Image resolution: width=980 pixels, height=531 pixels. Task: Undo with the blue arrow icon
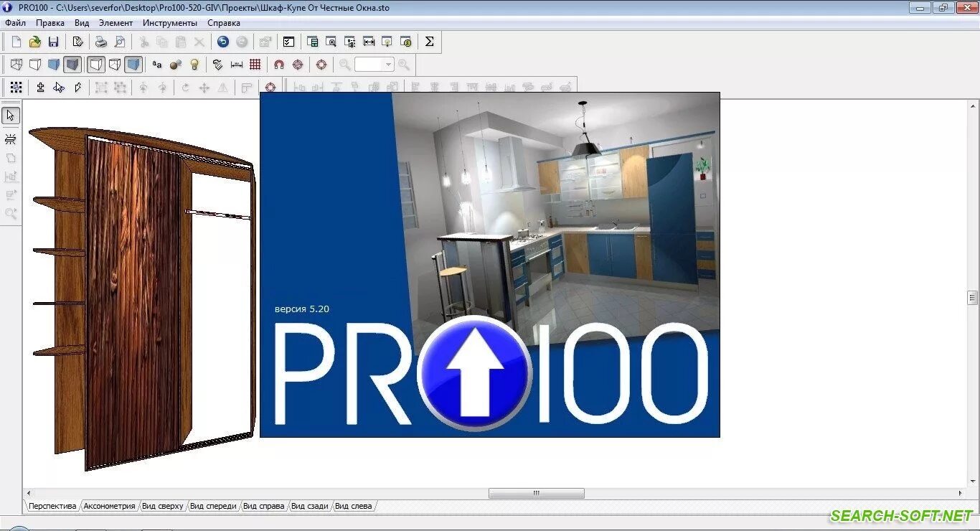tap(223, 42)
